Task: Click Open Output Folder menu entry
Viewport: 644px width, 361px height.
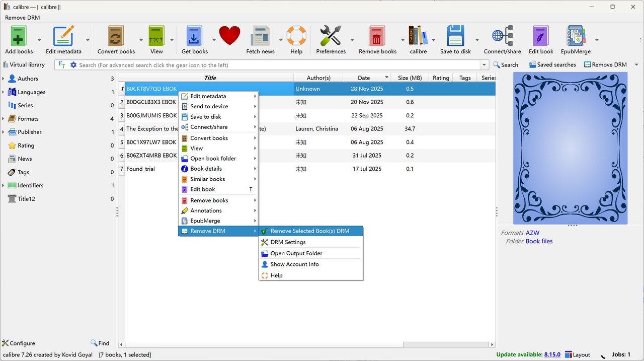Action: [x=296, y=253]
